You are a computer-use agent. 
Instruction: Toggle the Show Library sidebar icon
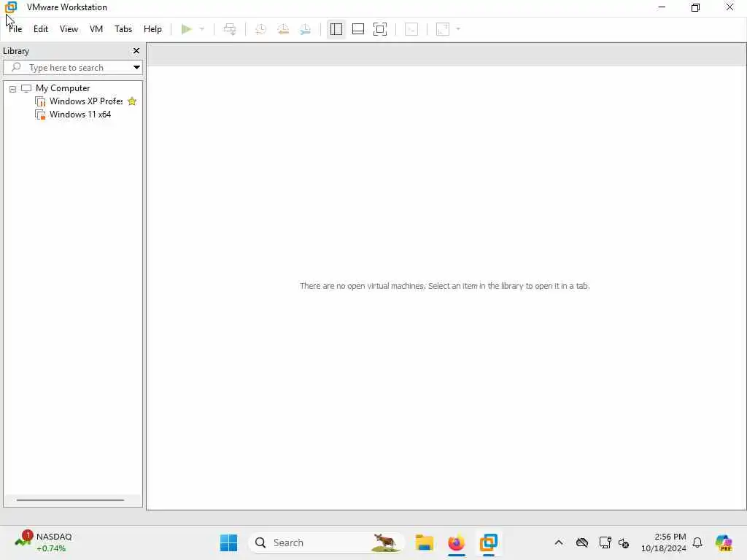336,29
